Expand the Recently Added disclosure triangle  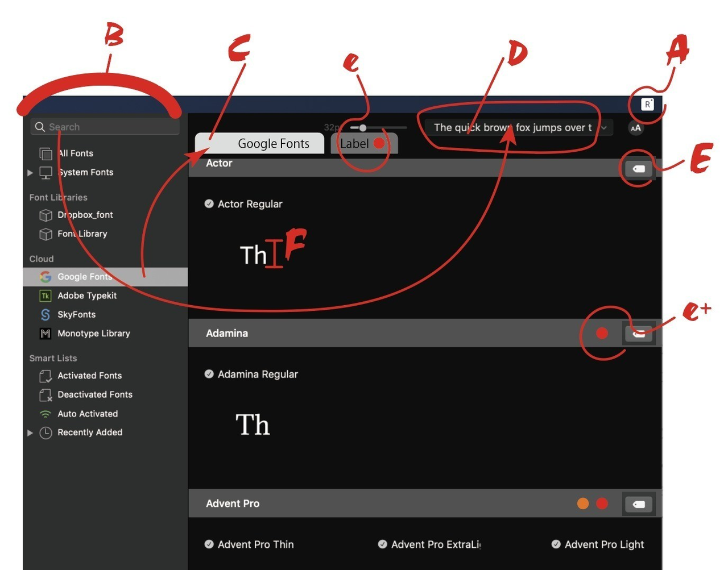[x=30, y=432]
